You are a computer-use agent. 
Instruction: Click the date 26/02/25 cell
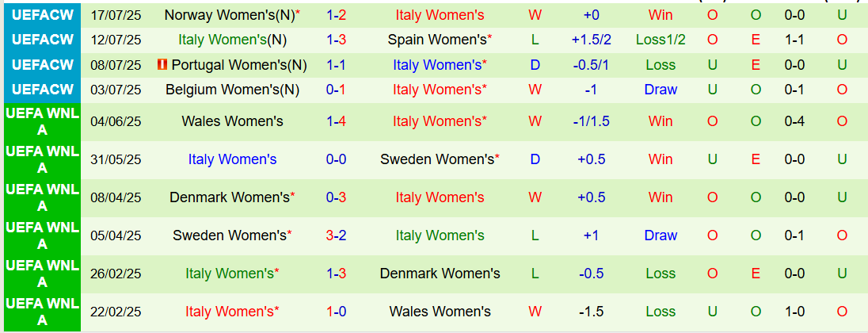pos(116,274)
